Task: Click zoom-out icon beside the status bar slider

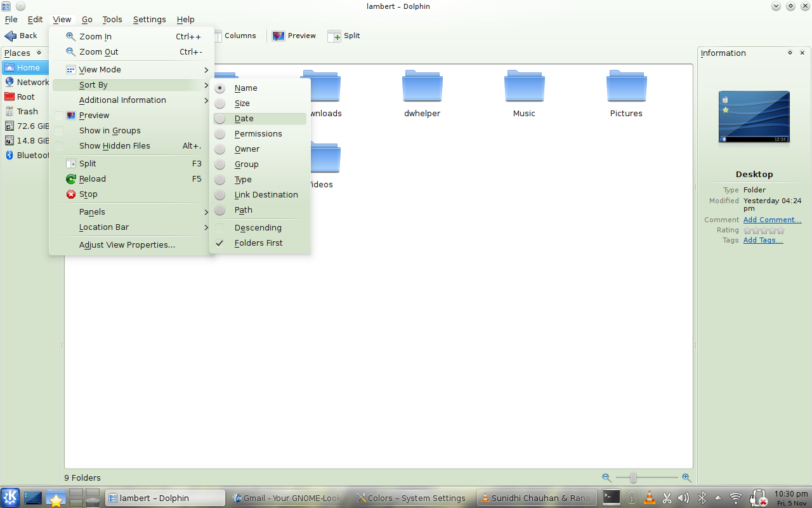Action: pyautogui.click(x=606, y=478)
